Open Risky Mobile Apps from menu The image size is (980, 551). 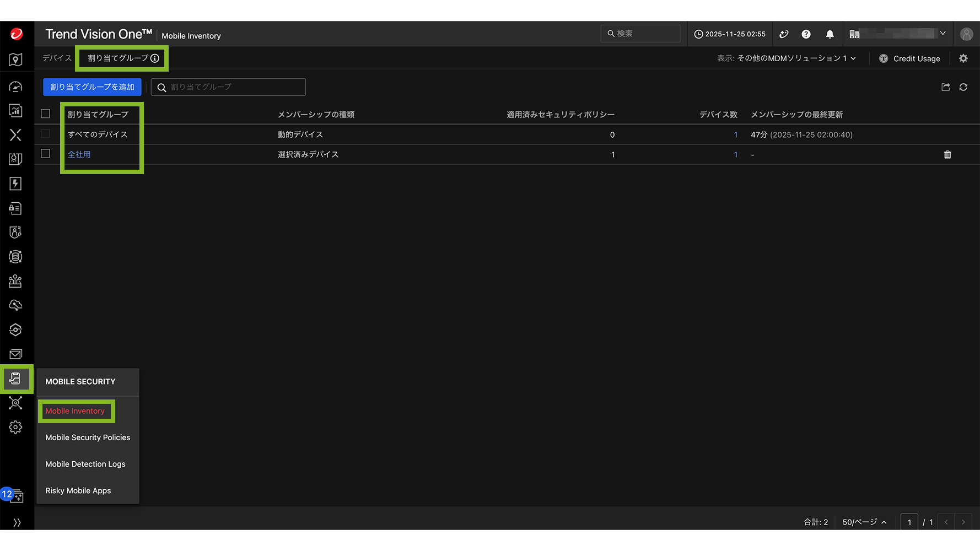[x=78, y=490]
